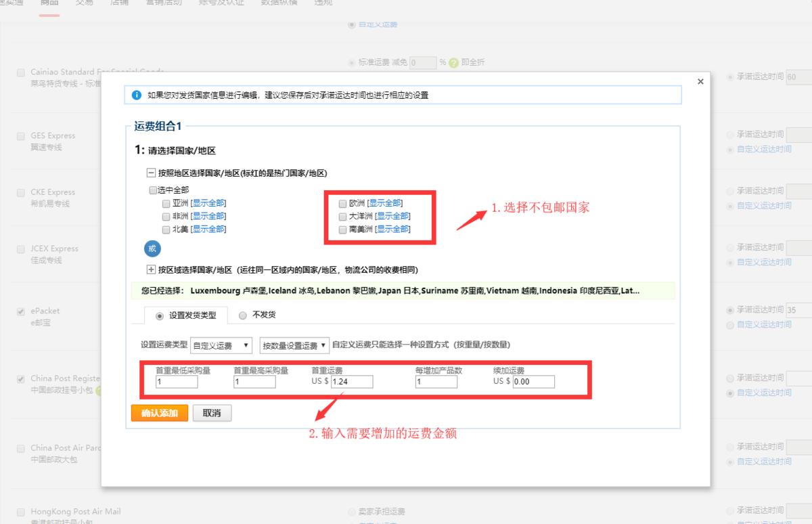Click 显示全部 link next to 南美洲
This screenshot has height=524, width=812.
[x=392, y=230]
